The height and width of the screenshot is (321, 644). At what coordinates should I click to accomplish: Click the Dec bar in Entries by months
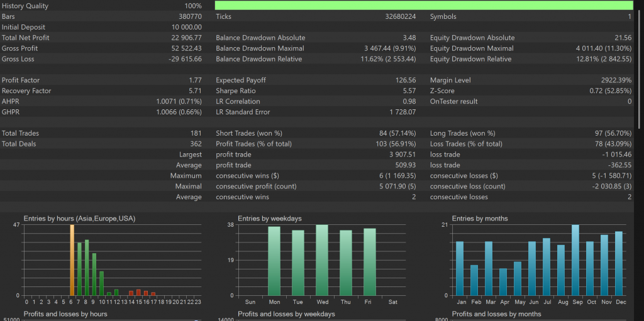tap(619, 263)
